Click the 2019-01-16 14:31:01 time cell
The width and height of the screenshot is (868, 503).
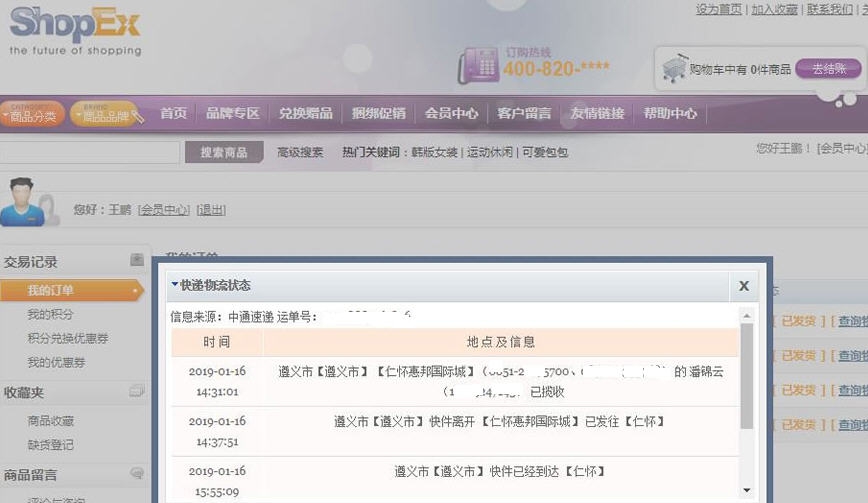(x=217, y=381)
